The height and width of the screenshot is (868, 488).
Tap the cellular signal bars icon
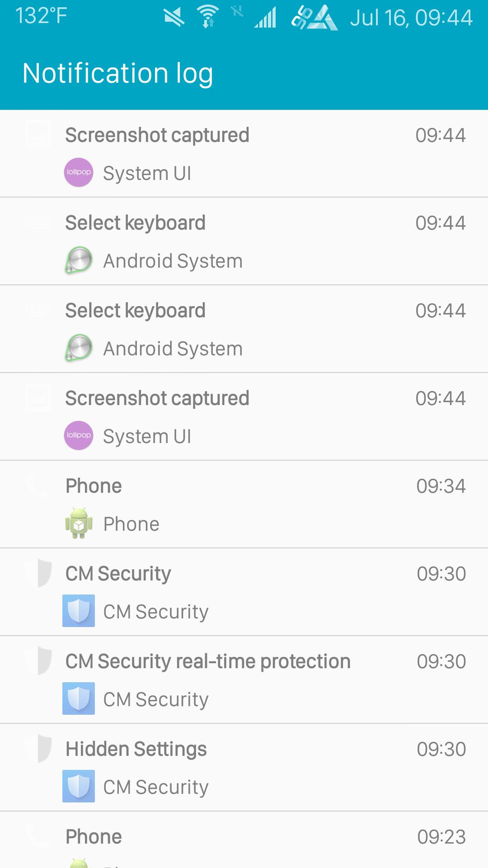pyautogui.click(x=265, y=18)
